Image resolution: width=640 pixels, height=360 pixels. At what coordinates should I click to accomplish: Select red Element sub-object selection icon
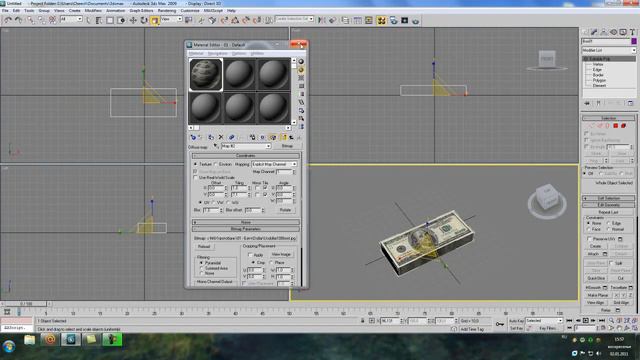pyautogui.click(x=623, y=126)
